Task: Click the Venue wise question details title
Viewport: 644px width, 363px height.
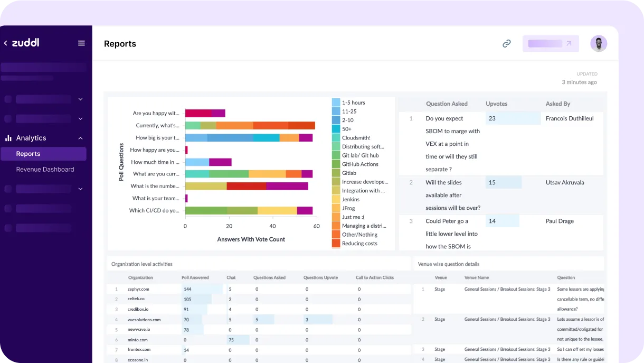Action: 449,264
